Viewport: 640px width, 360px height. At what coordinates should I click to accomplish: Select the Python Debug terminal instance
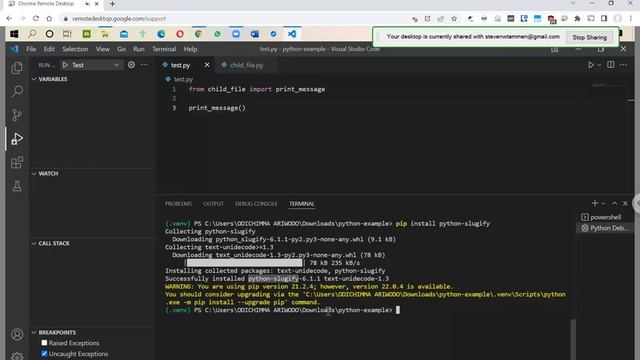(605, 228)
